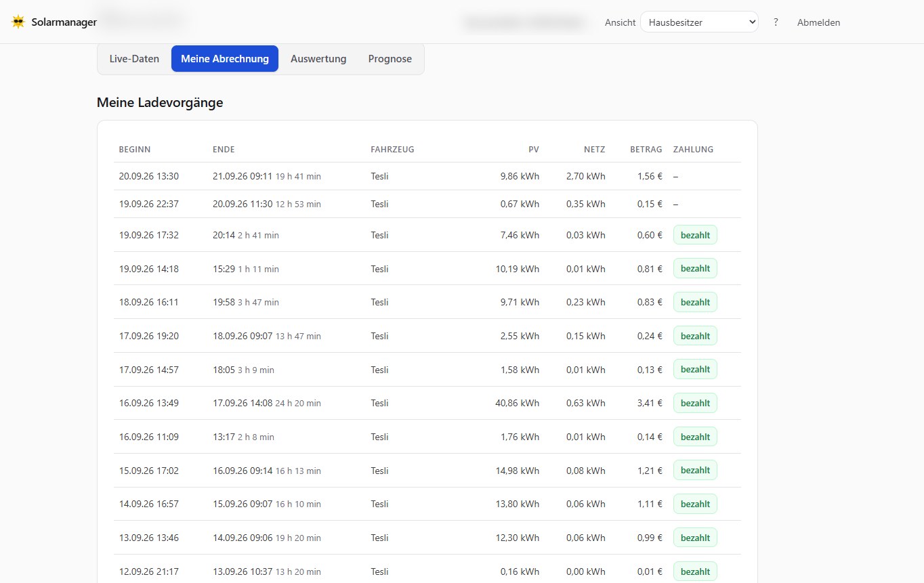
Task: Click the 14,98 kWh PV value
Action: (x=518, y=471)
